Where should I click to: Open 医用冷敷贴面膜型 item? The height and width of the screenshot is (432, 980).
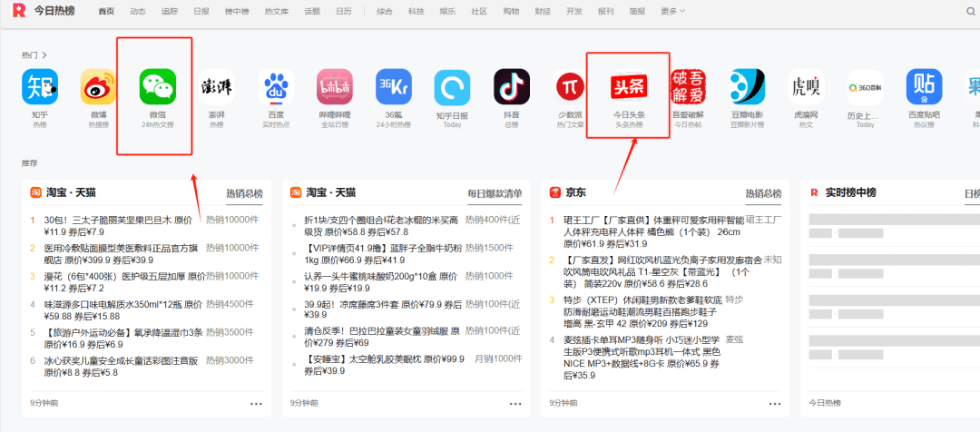[x=123, y=254]
